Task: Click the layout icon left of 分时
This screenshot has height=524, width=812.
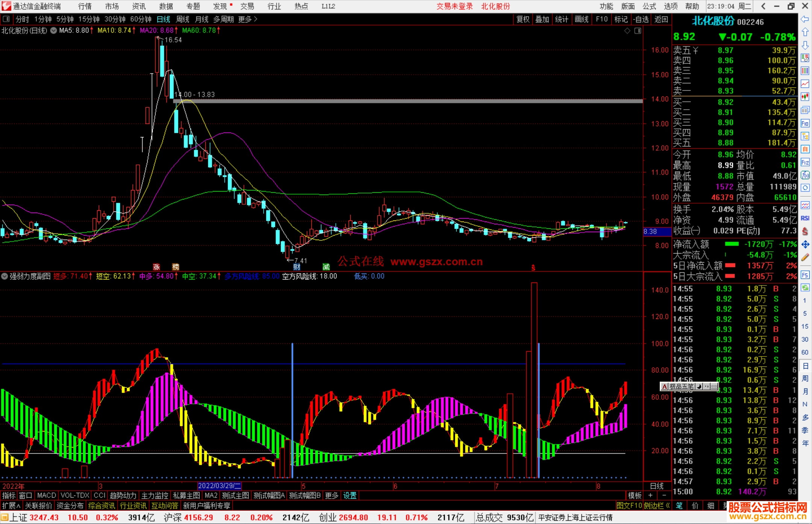Action: pos(6,19)
